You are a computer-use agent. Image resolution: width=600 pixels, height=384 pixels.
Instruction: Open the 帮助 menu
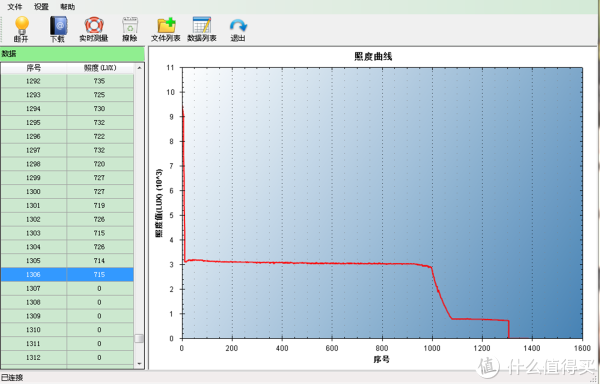[x=68, y=7]
